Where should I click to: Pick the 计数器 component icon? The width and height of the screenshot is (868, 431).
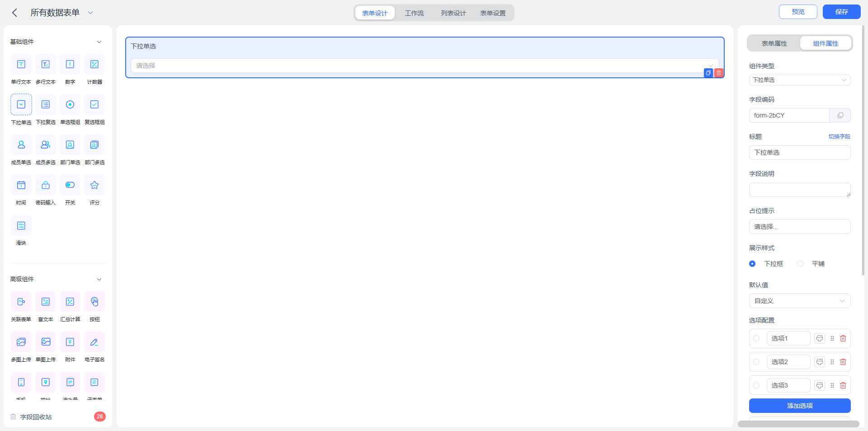tap(94, 64)
